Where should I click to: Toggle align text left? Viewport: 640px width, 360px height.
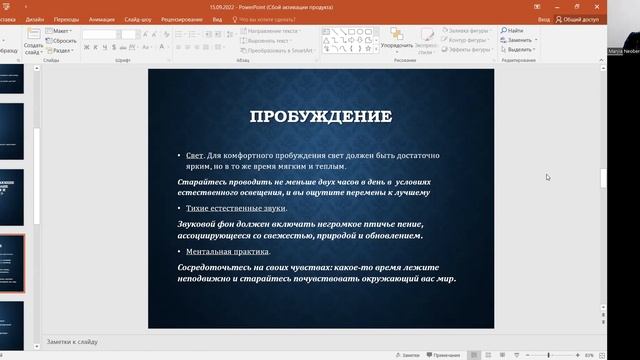point(178,48)
